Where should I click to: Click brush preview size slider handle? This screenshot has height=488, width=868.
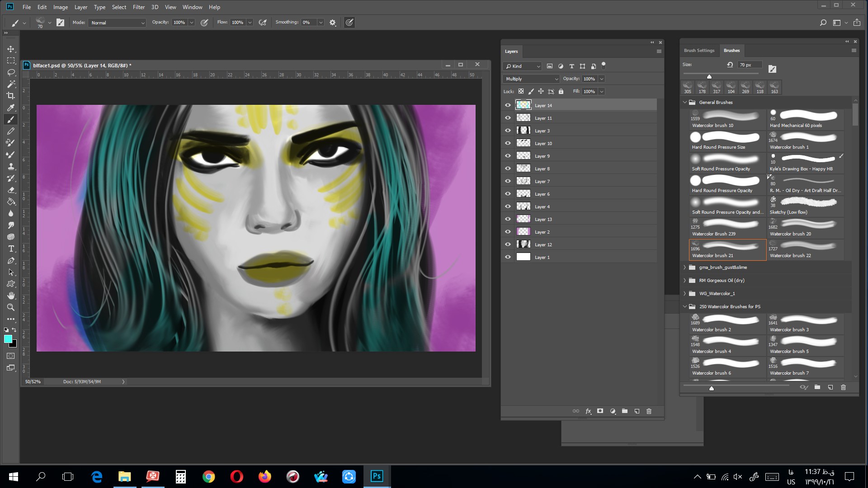tap(712, 388)
